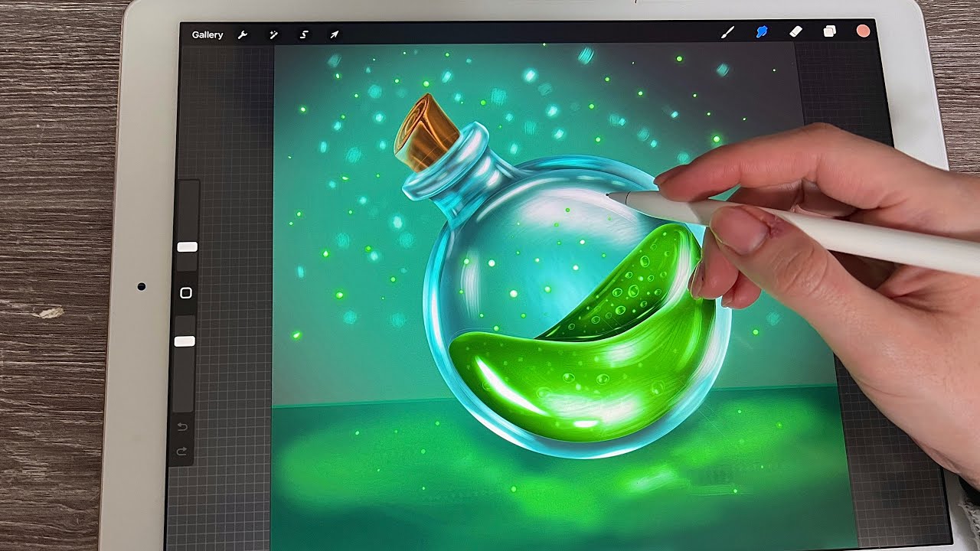Tap the square modify button in sidebar

[185, 293]
